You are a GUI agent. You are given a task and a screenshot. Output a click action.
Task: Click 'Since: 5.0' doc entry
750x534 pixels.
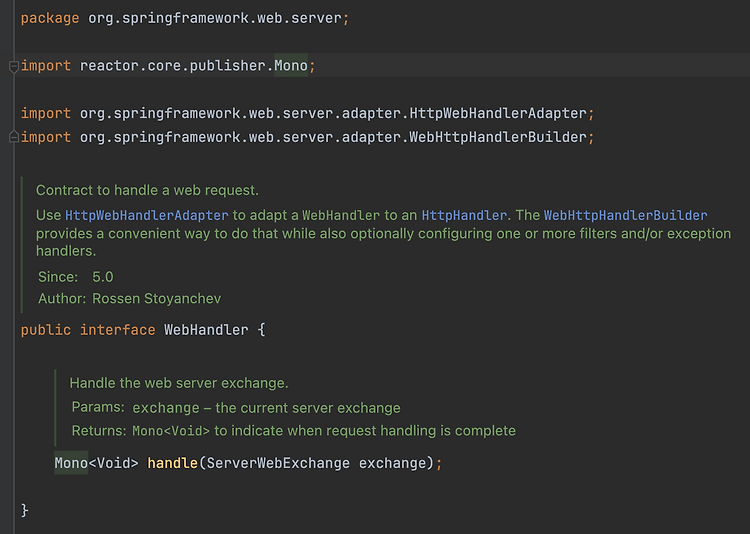(x=76, y=277)
